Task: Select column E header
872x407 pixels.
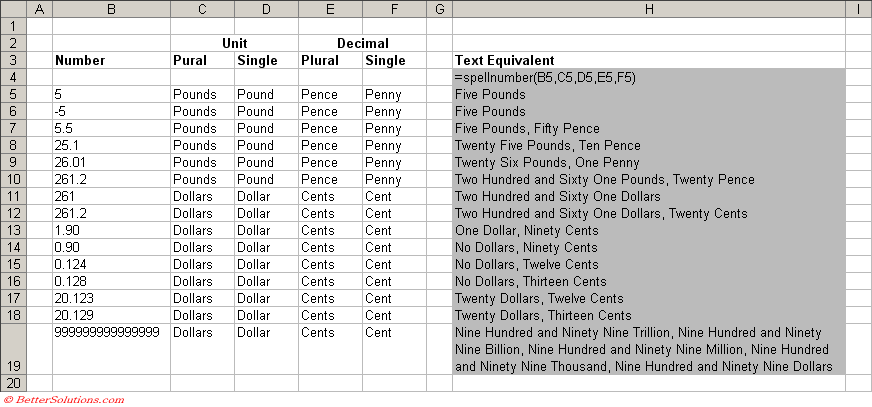Action: pyautogui.click(x=330, y=9)
